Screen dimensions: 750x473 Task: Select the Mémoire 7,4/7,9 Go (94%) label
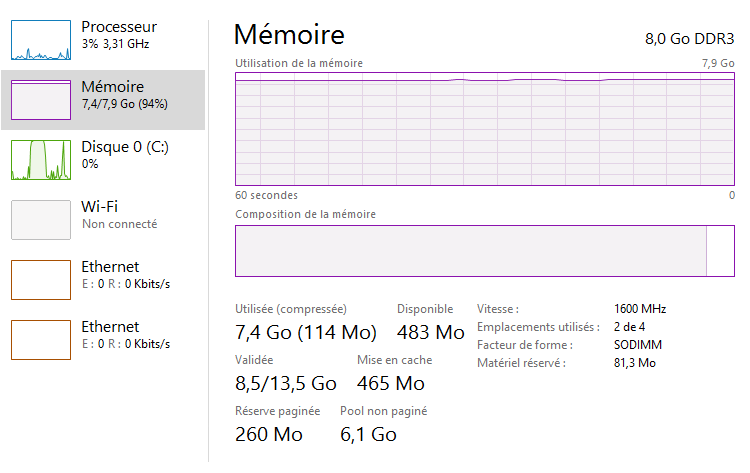pyautogui.click(x=125, y=95)
